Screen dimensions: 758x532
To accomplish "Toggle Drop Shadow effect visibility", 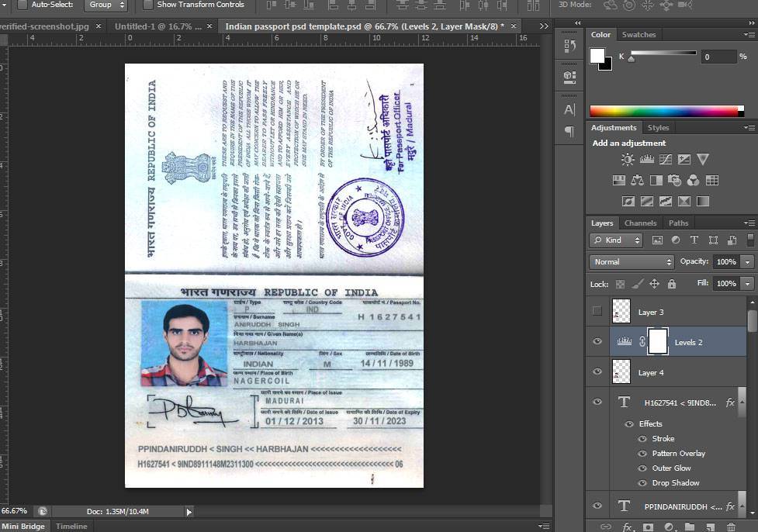I will [x=642, y=483].
